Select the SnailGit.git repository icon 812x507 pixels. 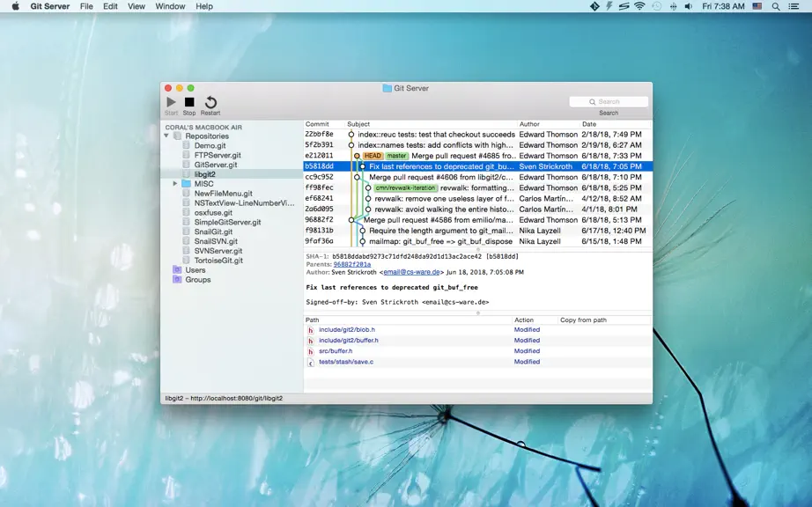187,231
